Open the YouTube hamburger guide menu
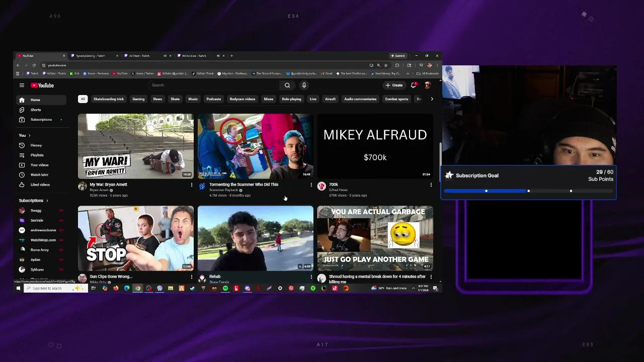 (x=22, y=85)
